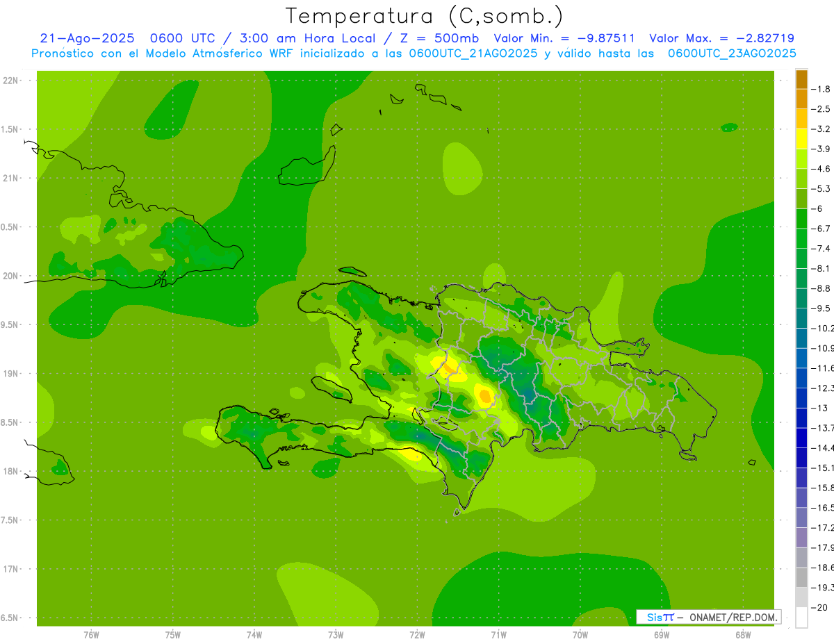
Task: Click the '17N' latitude label
Action: [x=10, y=569]
